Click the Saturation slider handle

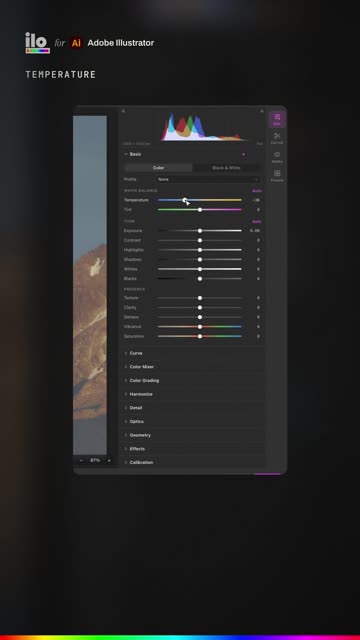point(200,336)
